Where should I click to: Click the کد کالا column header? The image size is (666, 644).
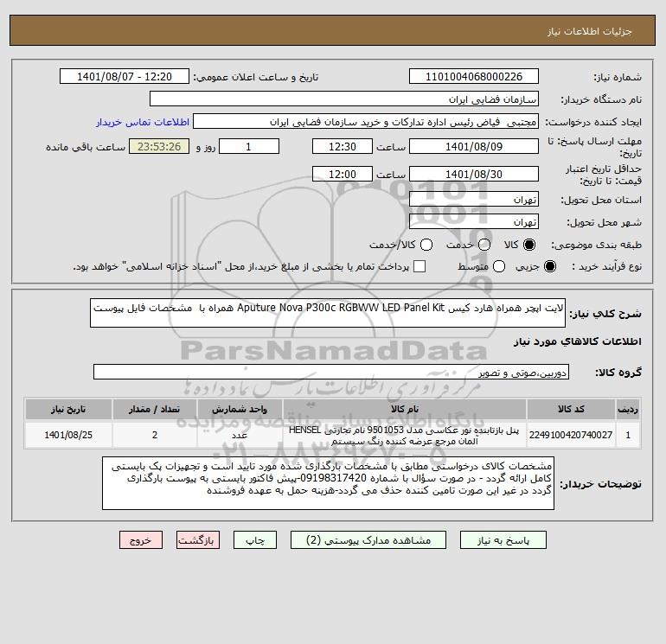(x=571, y=409)
